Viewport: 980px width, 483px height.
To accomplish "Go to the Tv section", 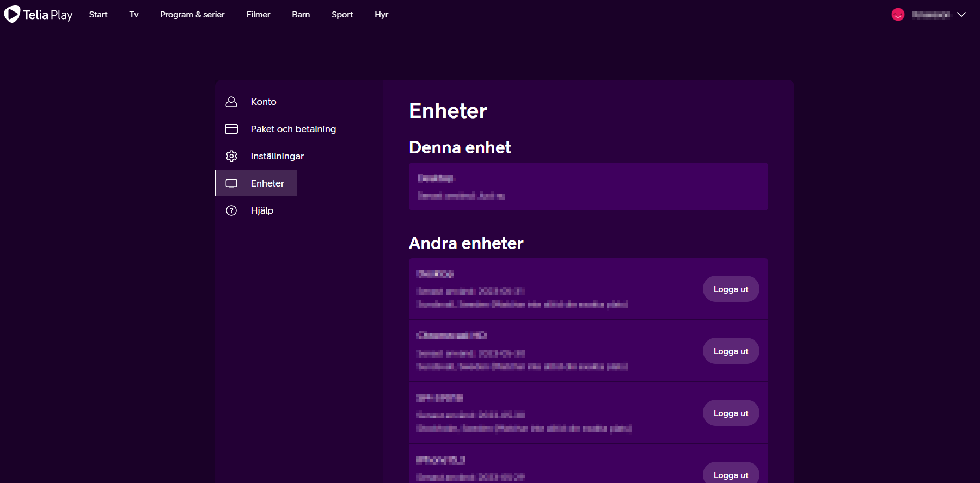I will click(x=134, y=15).
